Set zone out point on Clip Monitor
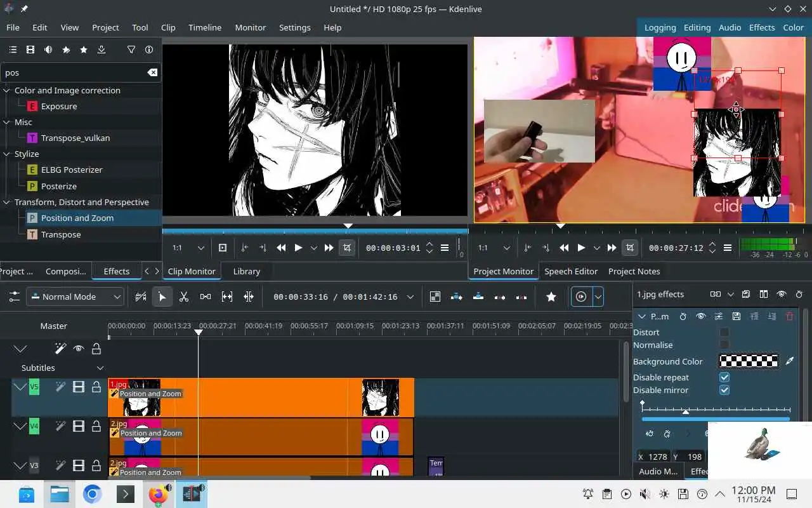Screen dimensions: 812x508 click(x=263, y=248)
